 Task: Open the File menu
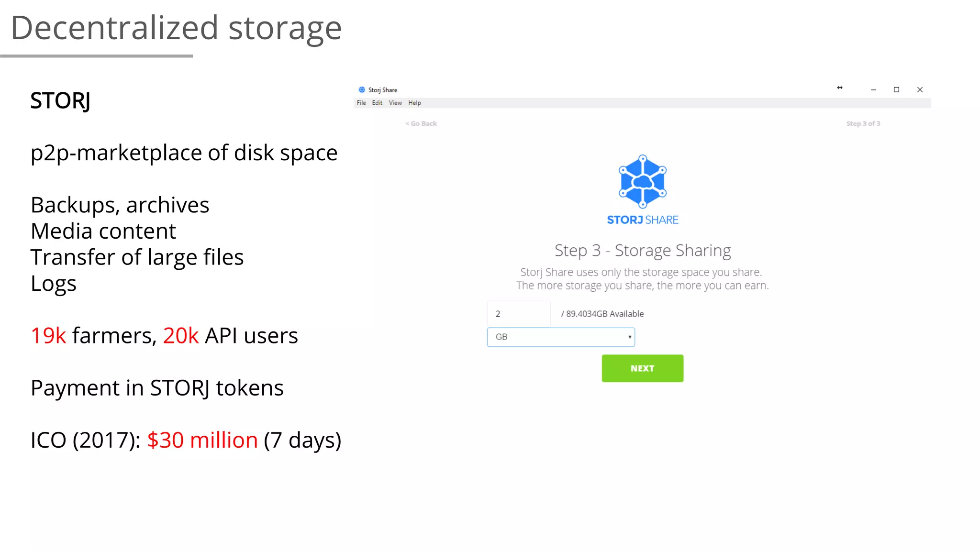(361, 103)
